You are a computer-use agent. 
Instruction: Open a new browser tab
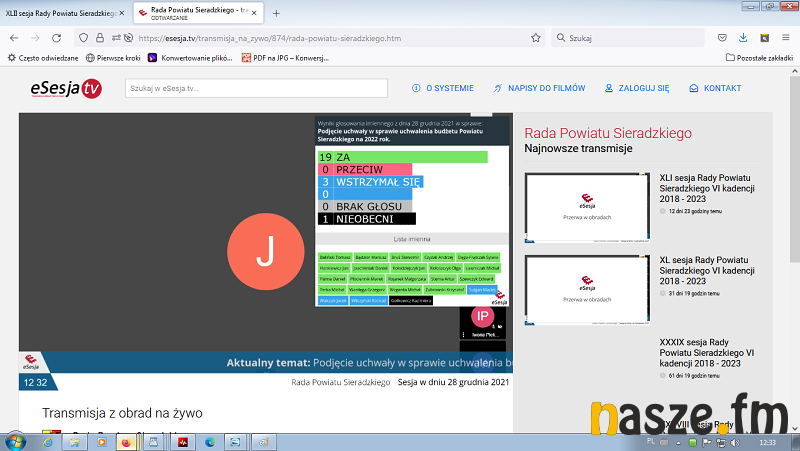(x=276, y=13)
